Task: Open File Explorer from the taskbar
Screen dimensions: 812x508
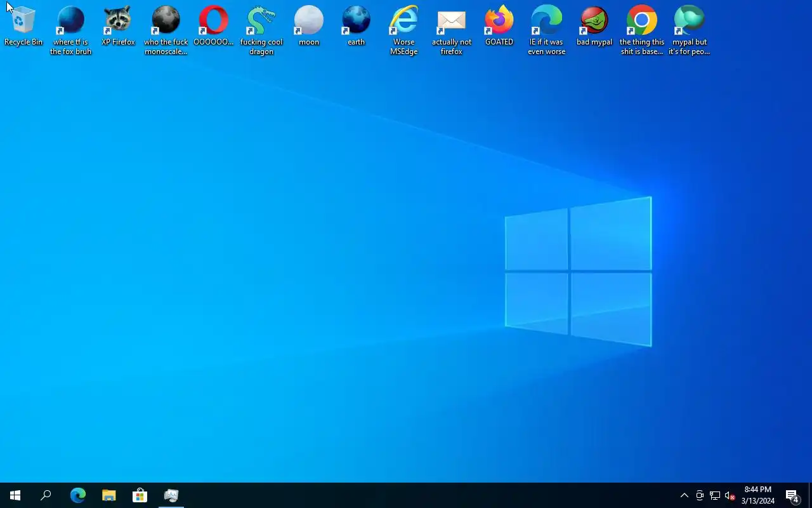Action: click(x=108, y=495)
